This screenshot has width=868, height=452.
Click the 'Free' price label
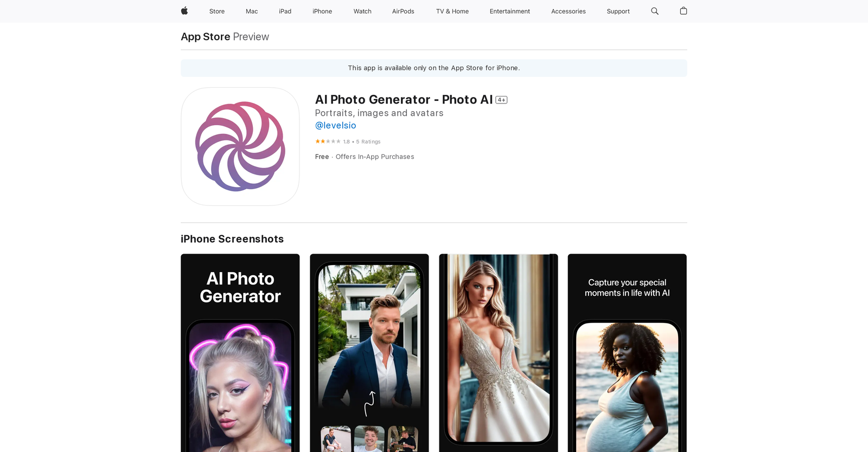tap(322, 157)
